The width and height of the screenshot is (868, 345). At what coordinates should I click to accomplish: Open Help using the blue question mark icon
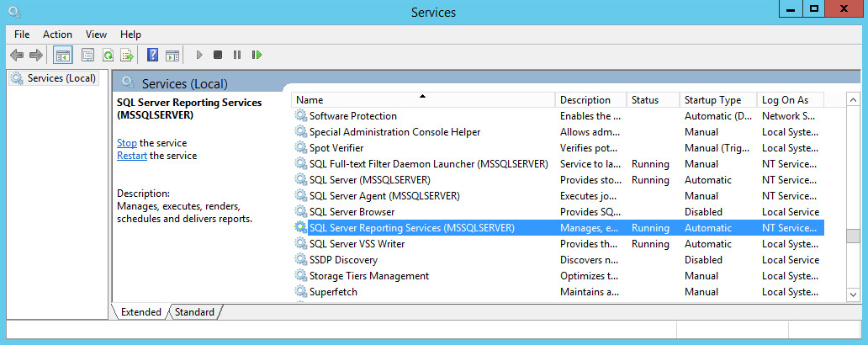pos(152,56)
